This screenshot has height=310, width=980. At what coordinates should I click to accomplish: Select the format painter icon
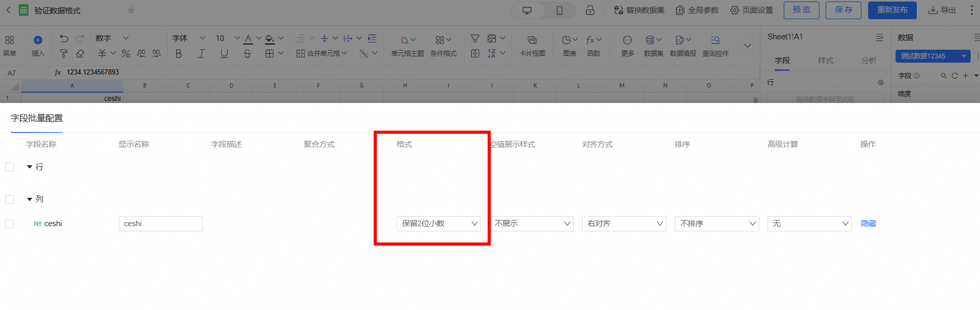click(64, 53)
